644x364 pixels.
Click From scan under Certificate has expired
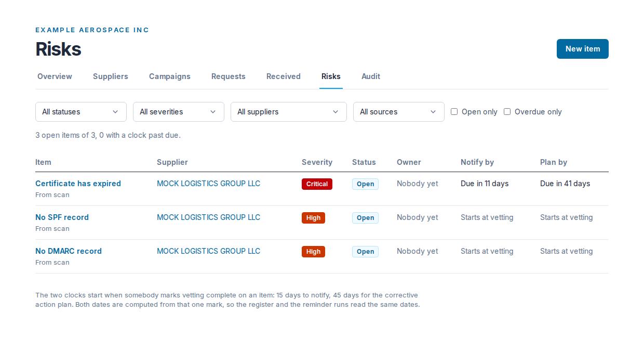(52, 195)
